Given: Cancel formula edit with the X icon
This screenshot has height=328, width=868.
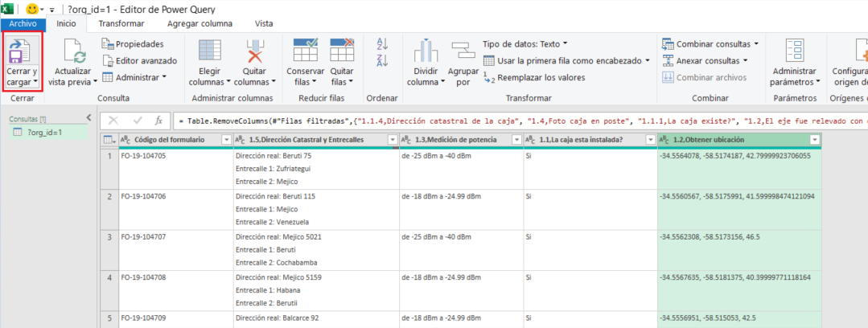Looking at the screenshot, I should [113, 120].
